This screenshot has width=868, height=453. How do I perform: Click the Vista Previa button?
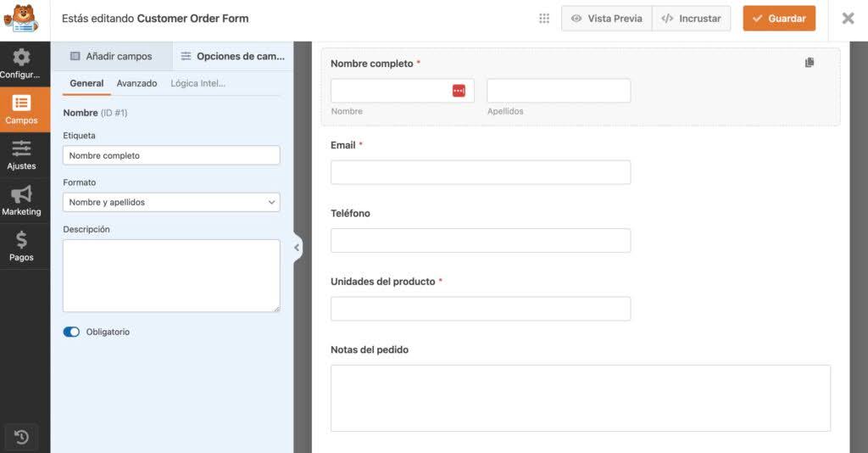point(607,19)
